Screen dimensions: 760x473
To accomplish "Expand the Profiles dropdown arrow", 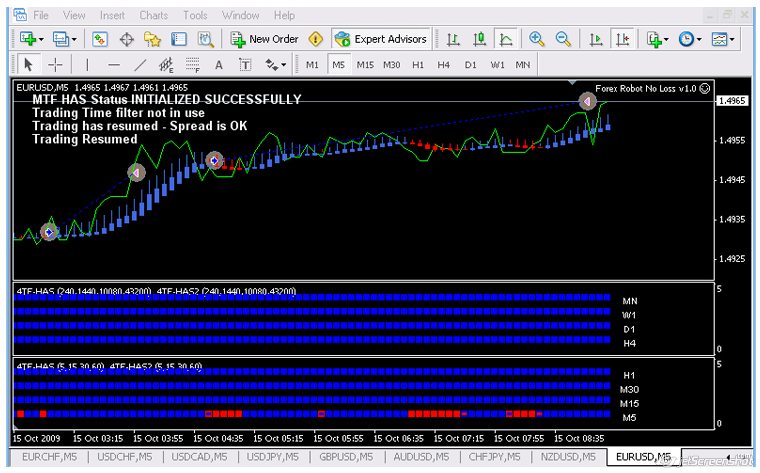I will pyautogui.click(x=74, y=39).
